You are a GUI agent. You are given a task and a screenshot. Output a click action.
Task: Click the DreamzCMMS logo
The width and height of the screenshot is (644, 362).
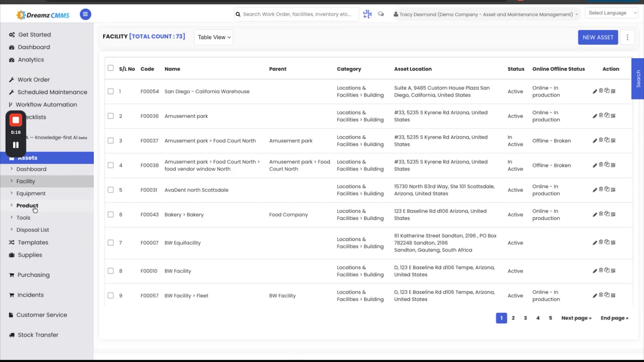click(x=43, y=15)
